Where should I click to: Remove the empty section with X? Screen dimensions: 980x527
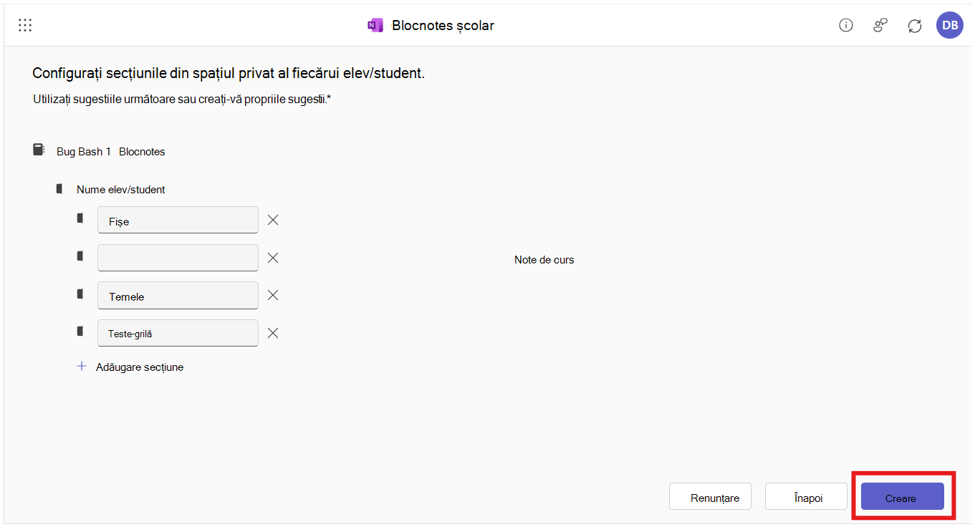[273, 258]
